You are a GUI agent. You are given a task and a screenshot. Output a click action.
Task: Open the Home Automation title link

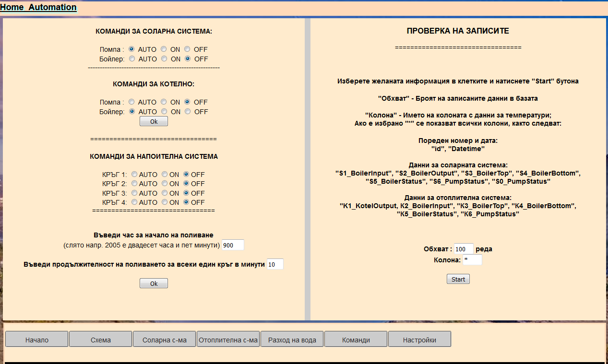pos(38,7)
